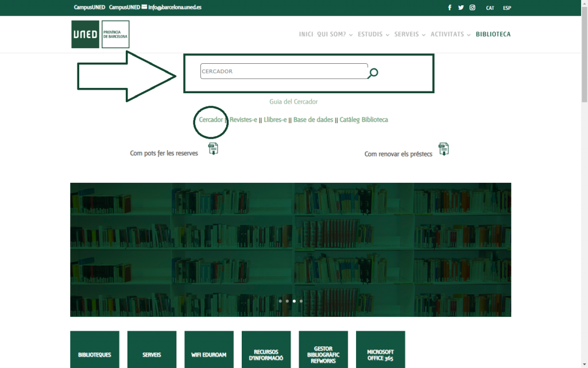588x368 pixels.
Task: Select Catàleg Biblioteca option
Action: [x=363, y=120]
